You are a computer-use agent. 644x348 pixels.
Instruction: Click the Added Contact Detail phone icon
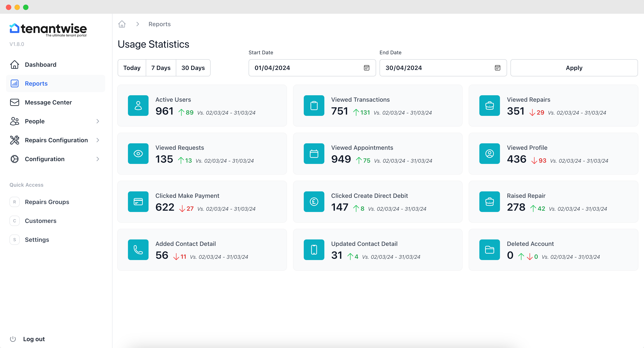point(138,250)
